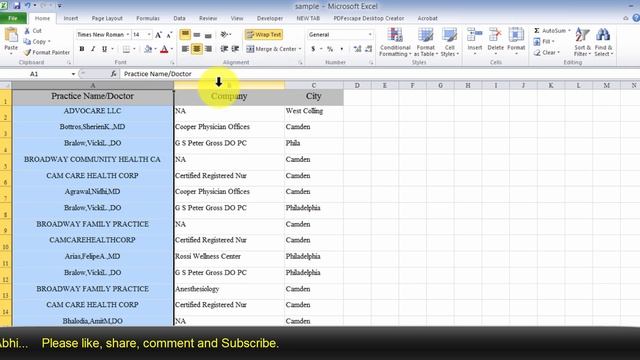Click the Select All corner button

pyautogui.click(x=6, y=85)
